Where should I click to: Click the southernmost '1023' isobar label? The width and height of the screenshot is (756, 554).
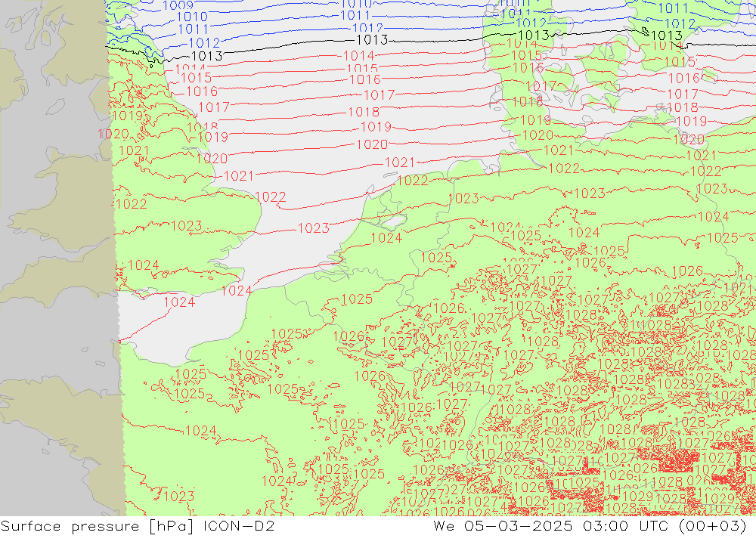tap(179, 496)
